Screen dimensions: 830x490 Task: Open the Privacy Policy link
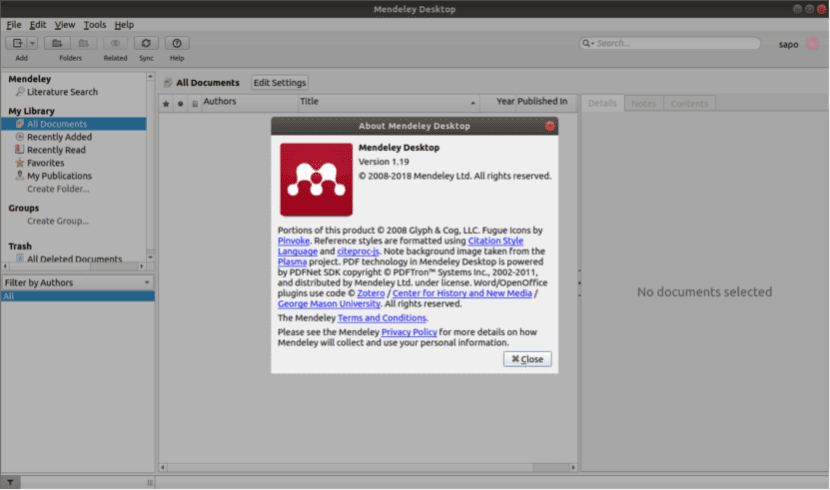coord(409,332)
